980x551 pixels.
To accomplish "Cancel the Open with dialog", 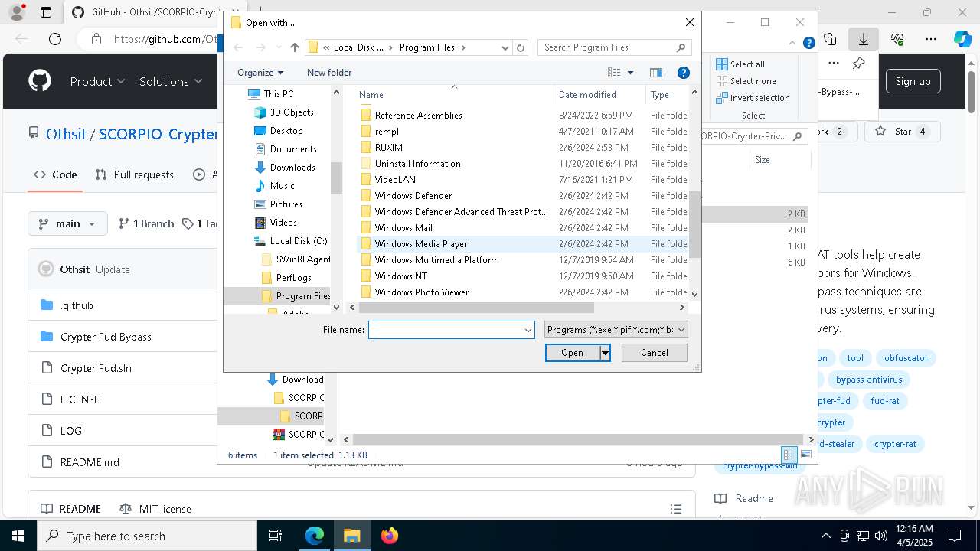I will [x=654, y=353].
